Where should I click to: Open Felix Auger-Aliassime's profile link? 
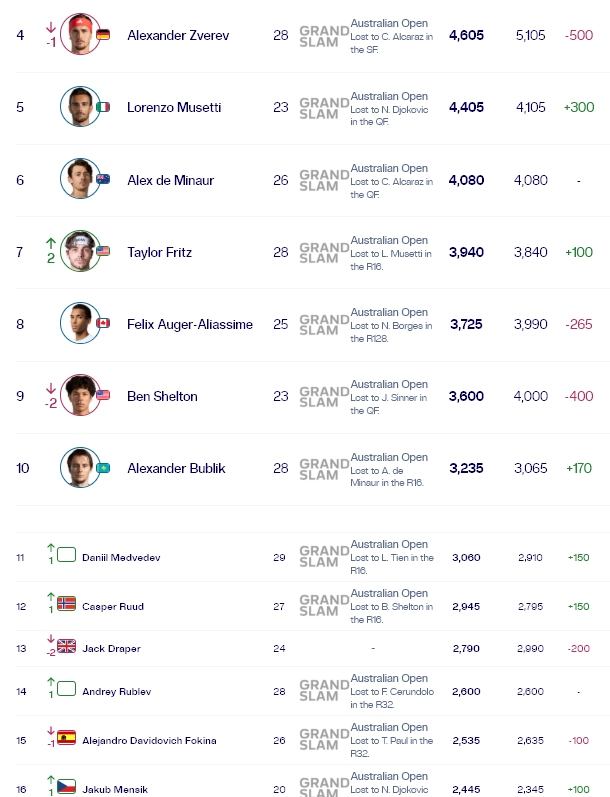point(190,324)
